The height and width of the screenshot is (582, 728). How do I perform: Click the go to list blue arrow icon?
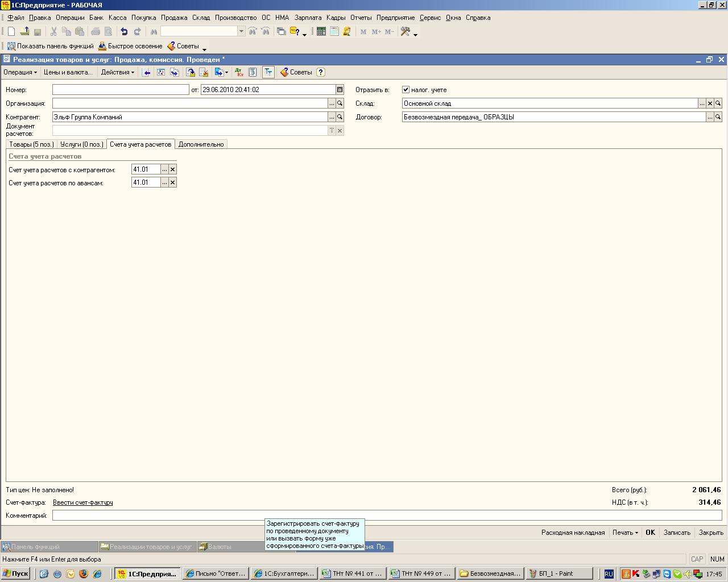146,72
